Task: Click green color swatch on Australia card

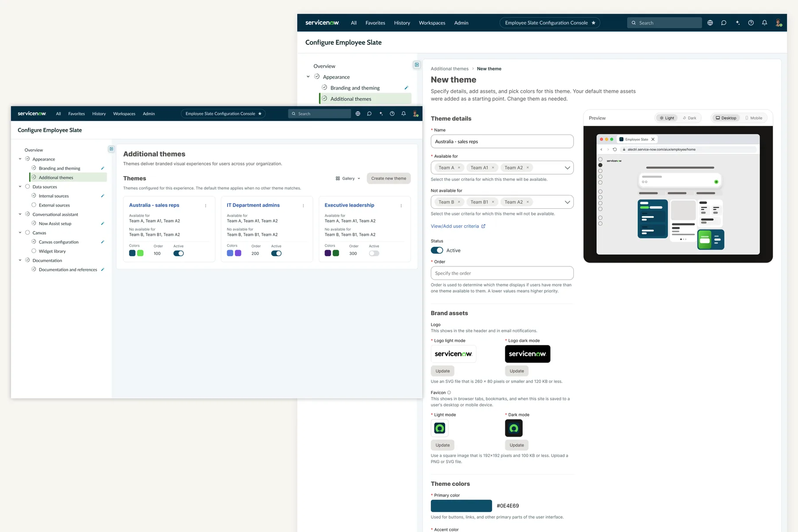Action: (140, 253)
